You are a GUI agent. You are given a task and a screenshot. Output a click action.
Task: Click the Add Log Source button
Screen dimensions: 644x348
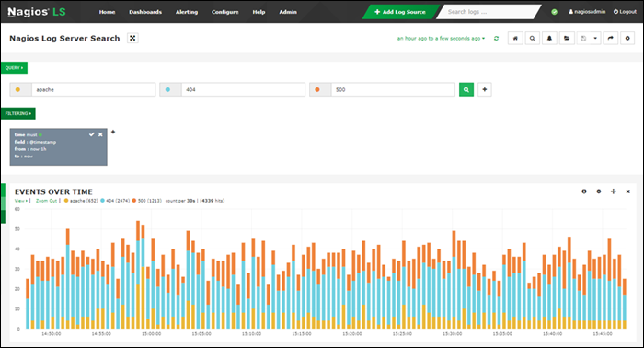click(400, 12)
